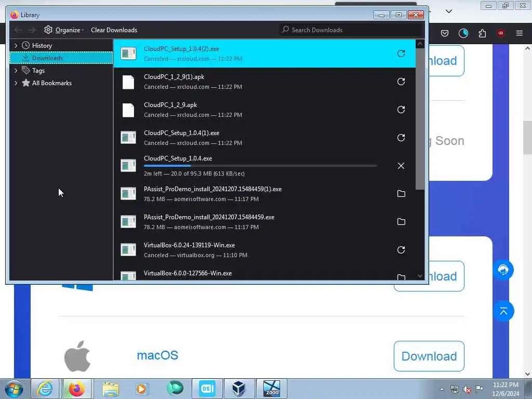532x399 pixels.
Task: Click the network tray icon
Action: point(454,390)
